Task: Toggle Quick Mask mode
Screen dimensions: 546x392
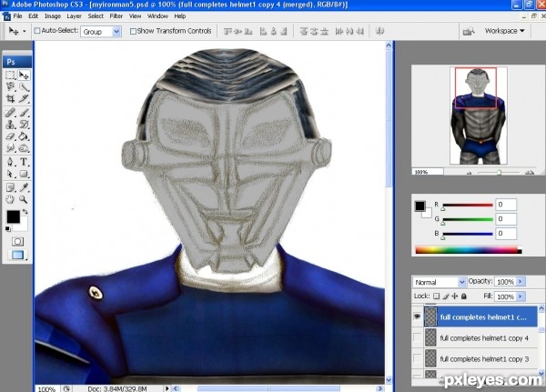Action: (17, 241)
